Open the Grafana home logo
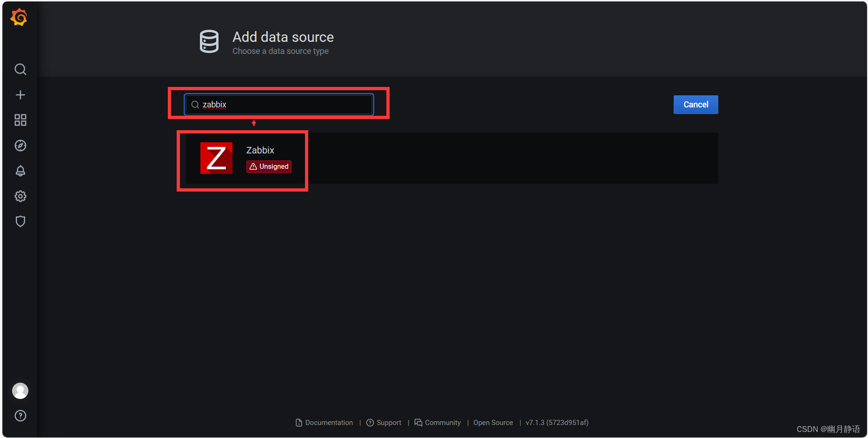Screen dimensions: 868x438 tap(19, 17)
